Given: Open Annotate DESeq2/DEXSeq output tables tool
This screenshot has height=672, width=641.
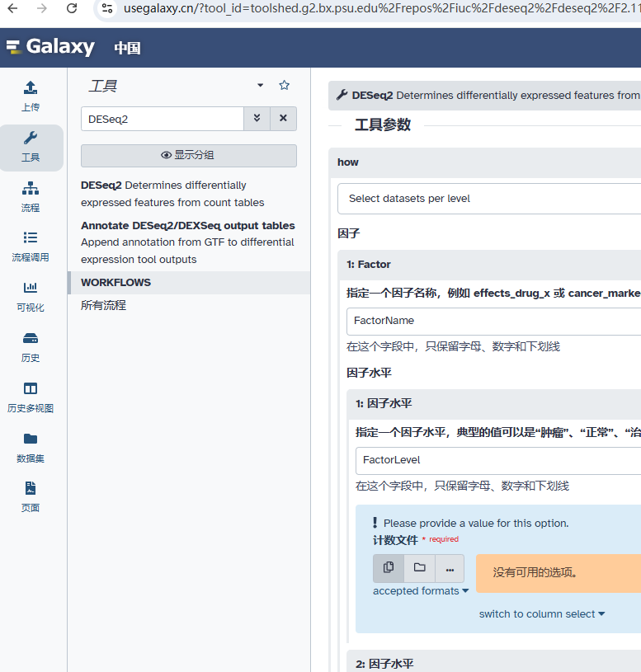Looking at the screenshot, I should coord(188,242).
